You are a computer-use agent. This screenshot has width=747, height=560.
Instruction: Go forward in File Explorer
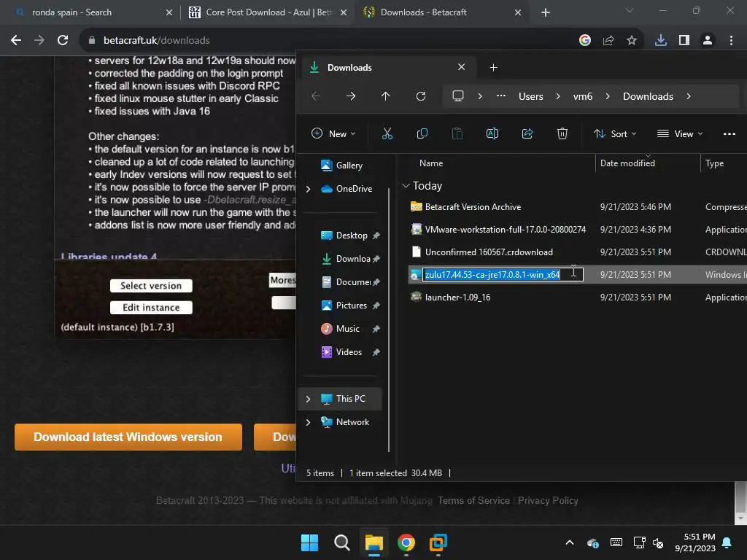coord(351,96)
